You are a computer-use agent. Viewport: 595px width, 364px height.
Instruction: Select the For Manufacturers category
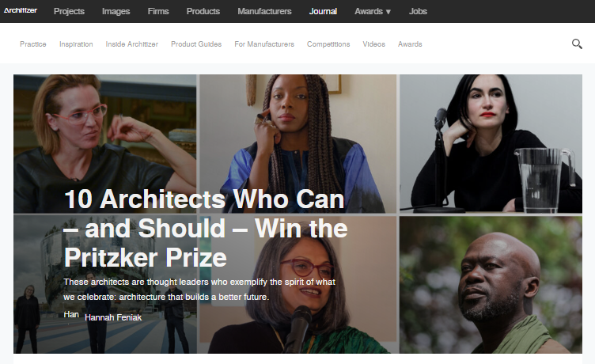[x=264, y=44]
